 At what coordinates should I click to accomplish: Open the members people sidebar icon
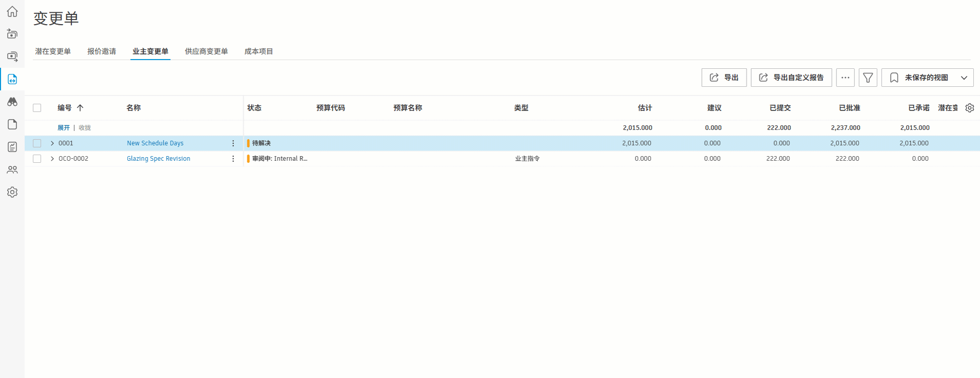[12, 169]
